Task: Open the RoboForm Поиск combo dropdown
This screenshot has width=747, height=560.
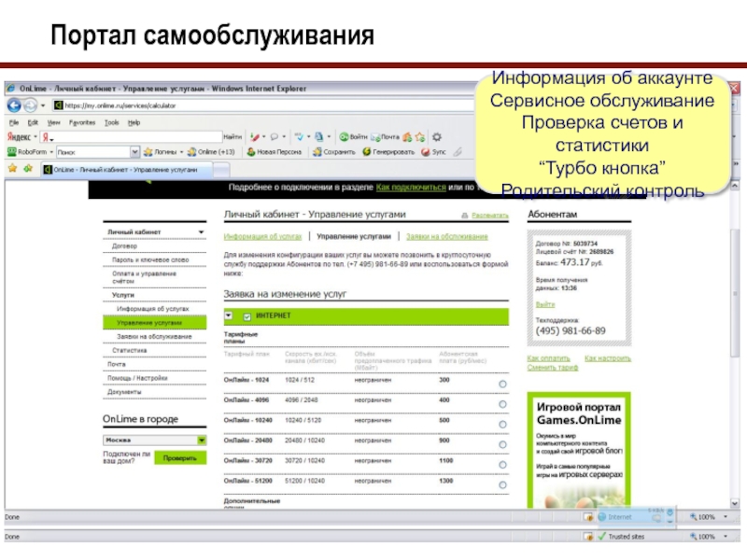Action: 134,152
